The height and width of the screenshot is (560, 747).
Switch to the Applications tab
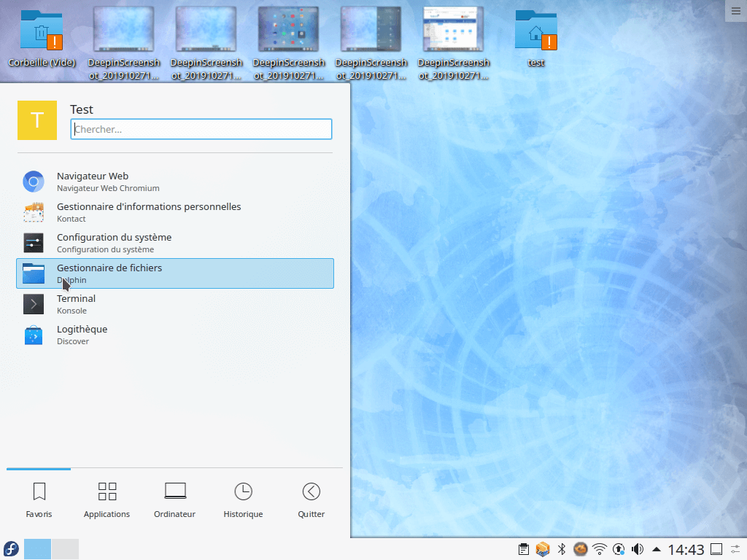[x=107, y=500]
